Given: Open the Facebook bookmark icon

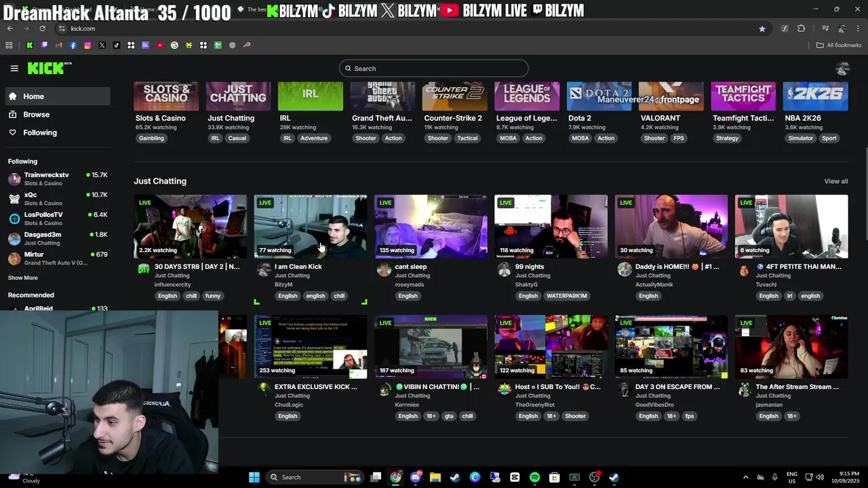Looking at the screenshot, I should [73, 45].
